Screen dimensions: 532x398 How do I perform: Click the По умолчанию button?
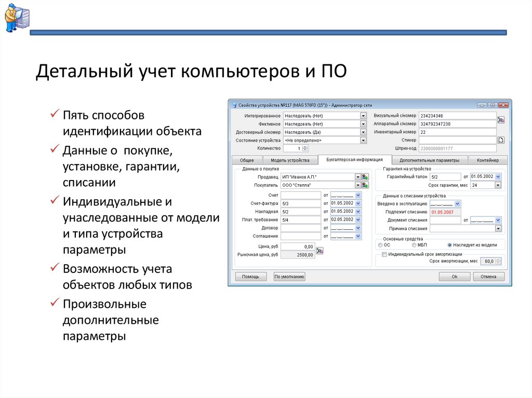tap(289, 276)
